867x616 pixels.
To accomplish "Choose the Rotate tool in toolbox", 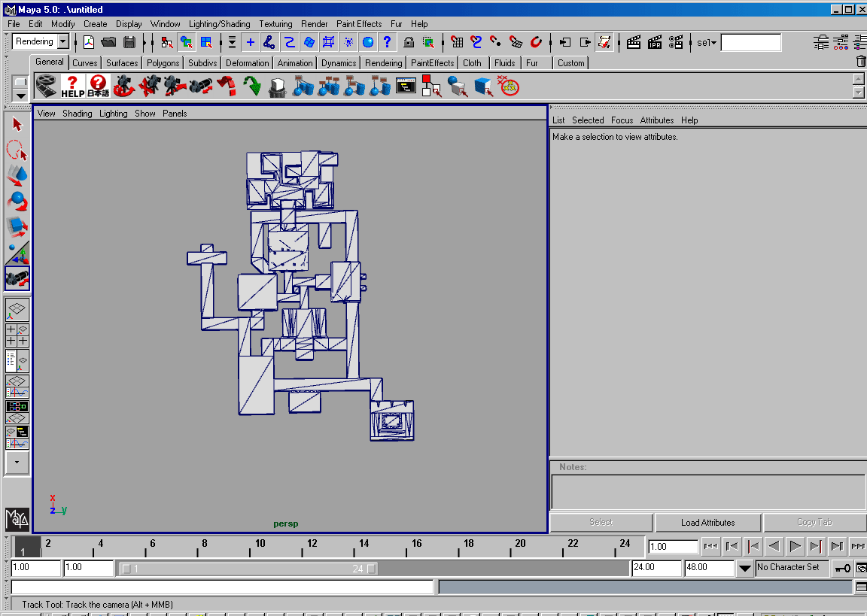I will click(x=17, y=201).
